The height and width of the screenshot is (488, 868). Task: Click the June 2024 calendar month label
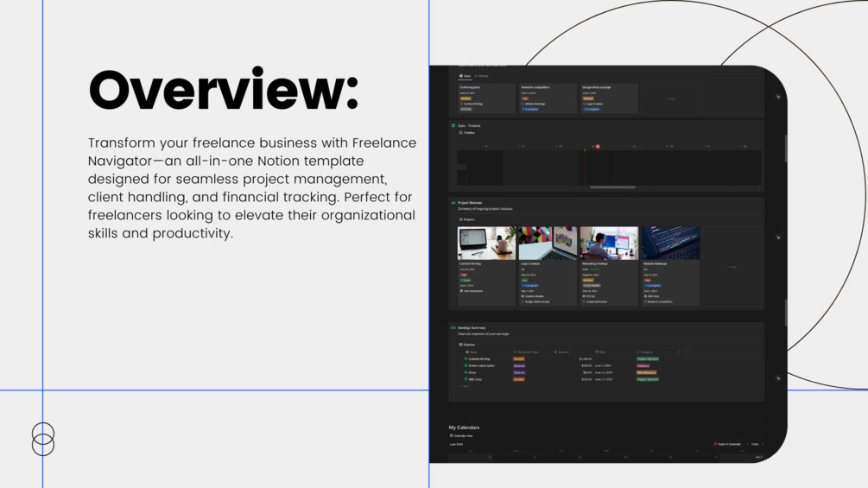pos(456,444)
